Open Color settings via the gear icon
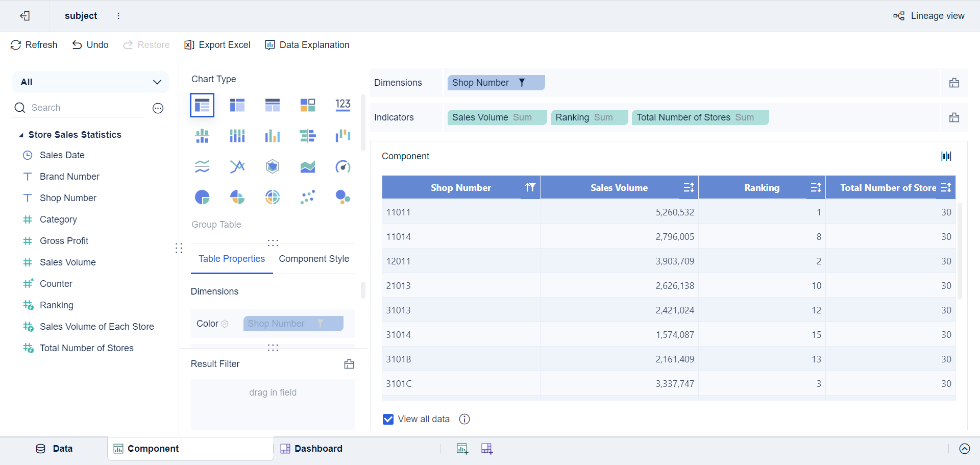The height and width of the screenshot is (465, 980). point(226,324)
